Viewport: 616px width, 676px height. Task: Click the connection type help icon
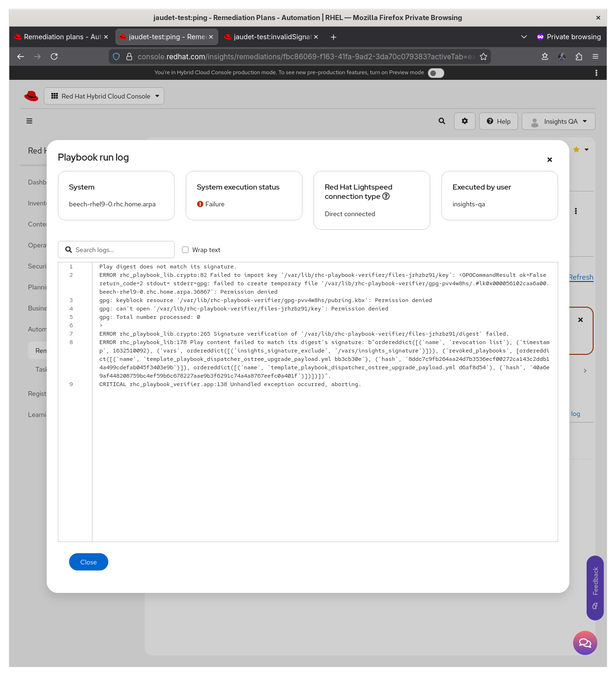click(386, 196)
